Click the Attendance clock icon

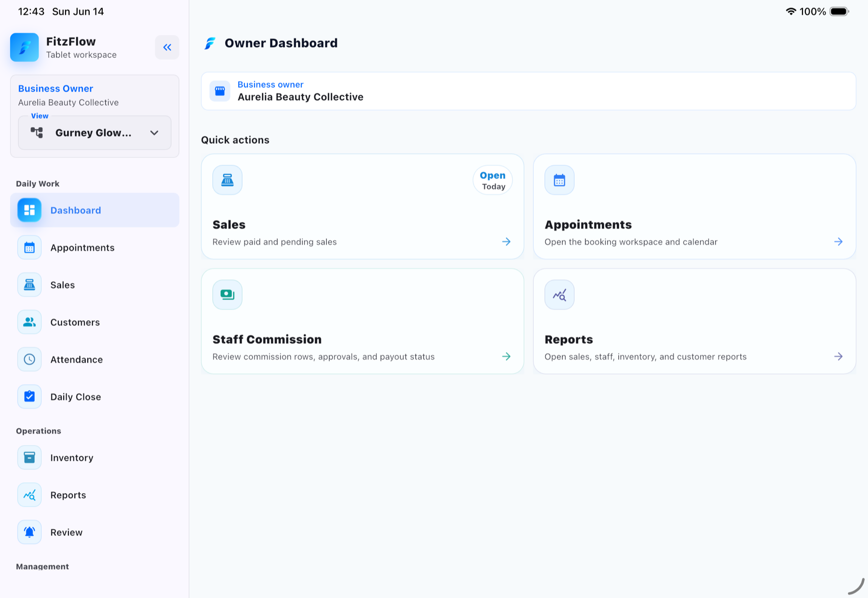29,360
